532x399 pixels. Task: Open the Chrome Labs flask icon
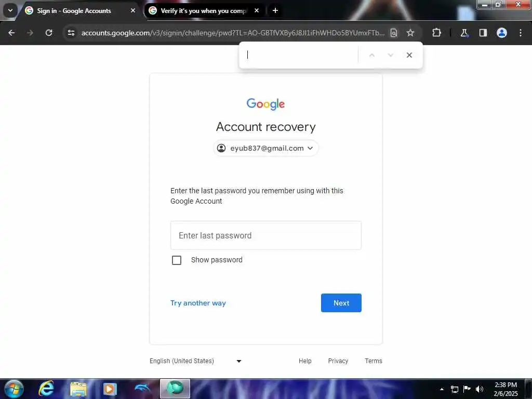464,33
